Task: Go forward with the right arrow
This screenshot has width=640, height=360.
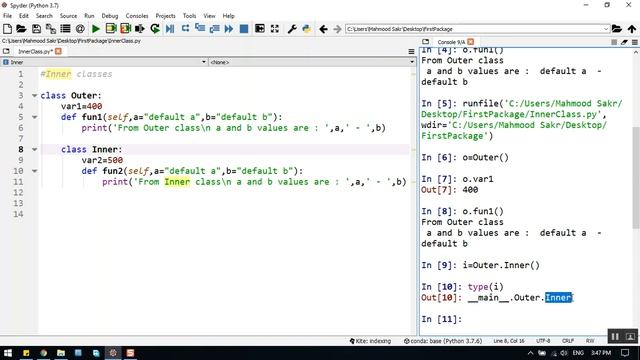Action: point(337,29)
